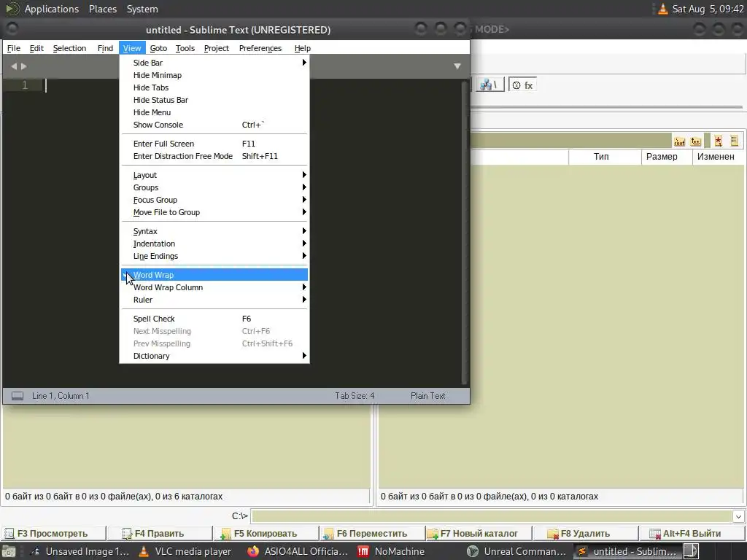Screen dimensions: 747x560
Task: Open the Help menu
Action: 302,48
